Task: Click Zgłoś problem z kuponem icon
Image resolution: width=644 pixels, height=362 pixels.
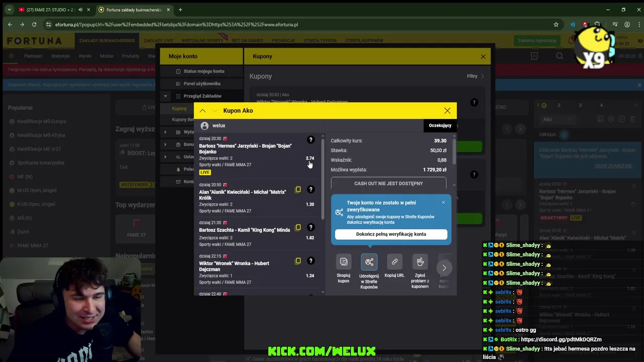Action: (x=420, y=262)
